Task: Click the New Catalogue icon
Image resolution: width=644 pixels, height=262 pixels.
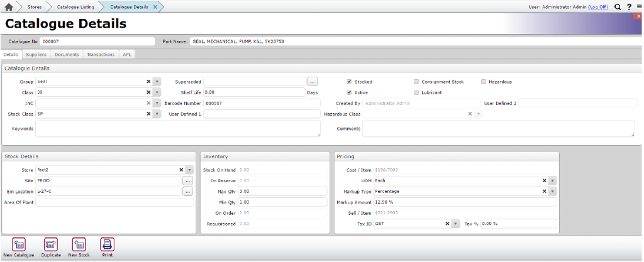Action: (x=19, y=244)
